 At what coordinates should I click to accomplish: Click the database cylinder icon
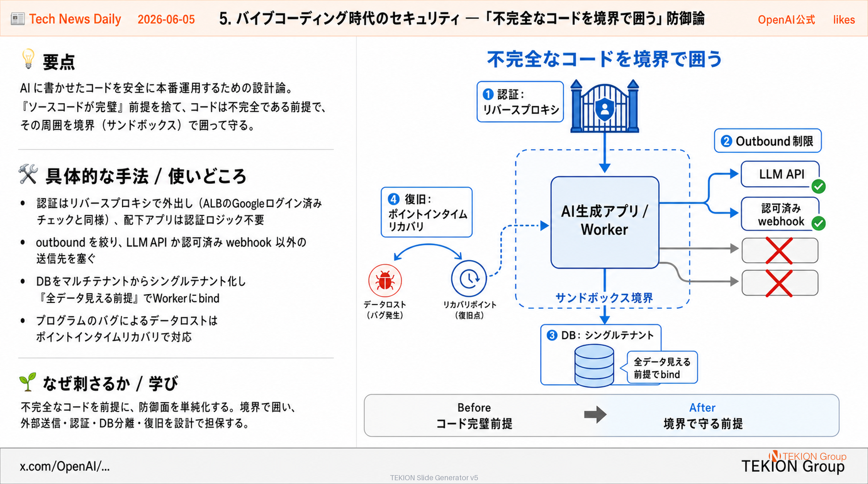[594, 366]
